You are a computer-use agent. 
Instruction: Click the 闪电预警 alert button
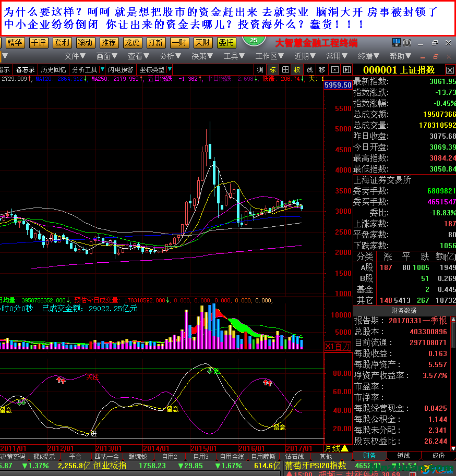(x=121, y=70)
